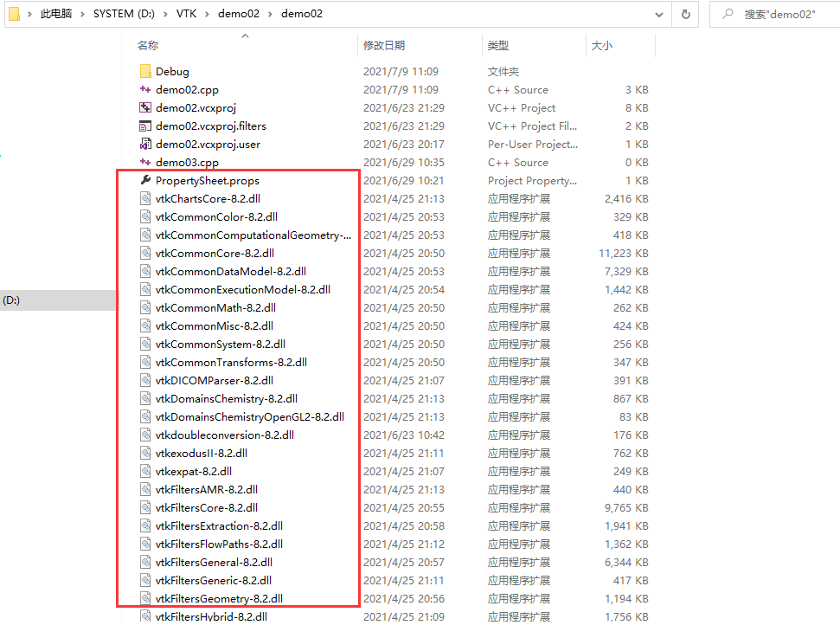This screenshot has width=840, height=638.
Task: Select the vtkChartsCore-8.2.dll gear icon
Action: 144,198
